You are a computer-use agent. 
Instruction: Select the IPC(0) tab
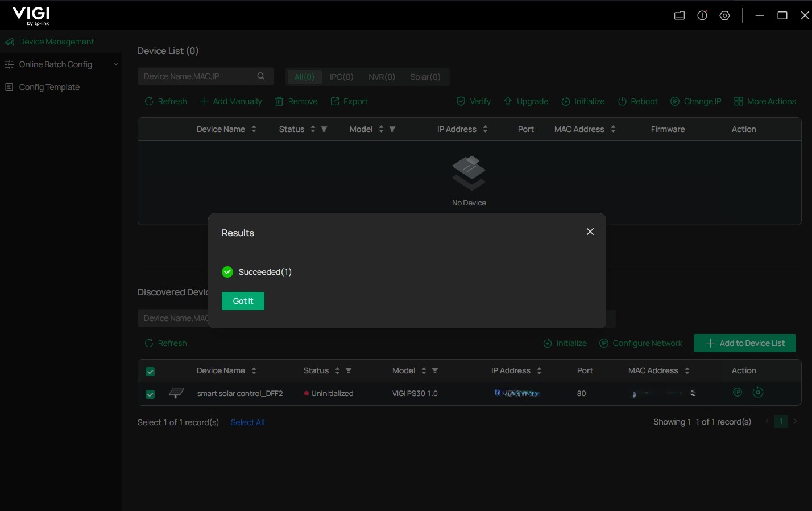click(341, 77)
